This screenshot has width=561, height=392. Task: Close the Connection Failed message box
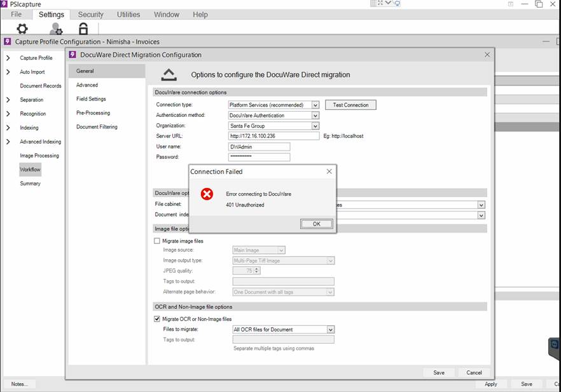pos(329,172)
